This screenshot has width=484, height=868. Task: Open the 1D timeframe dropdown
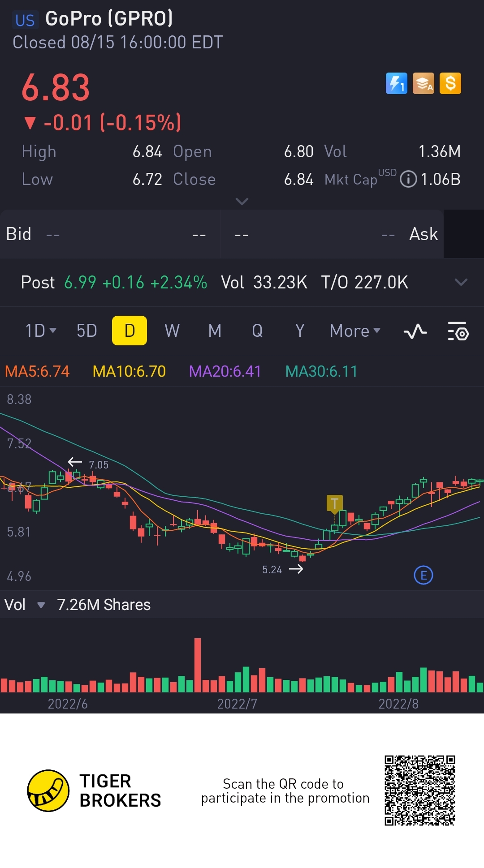(x=41, y=331)
